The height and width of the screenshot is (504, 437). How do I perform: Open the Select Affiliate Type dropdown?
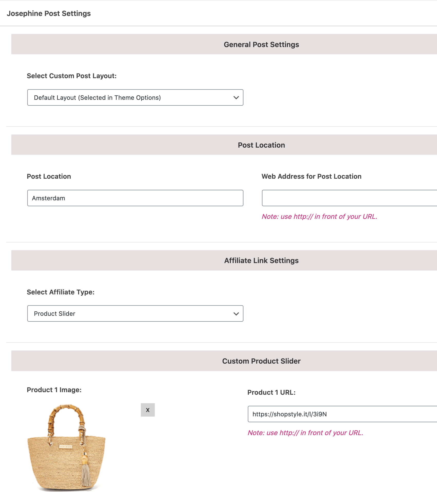coord(135,313)
